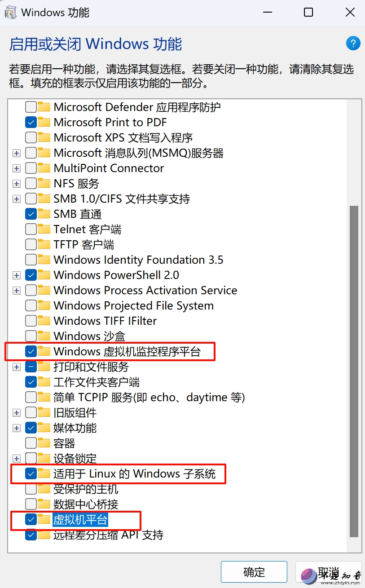The width and height of the screenshot is (365, 588).
Task: Check 简单 TCPIP 服务 checkbox
Action: point(31,397)
